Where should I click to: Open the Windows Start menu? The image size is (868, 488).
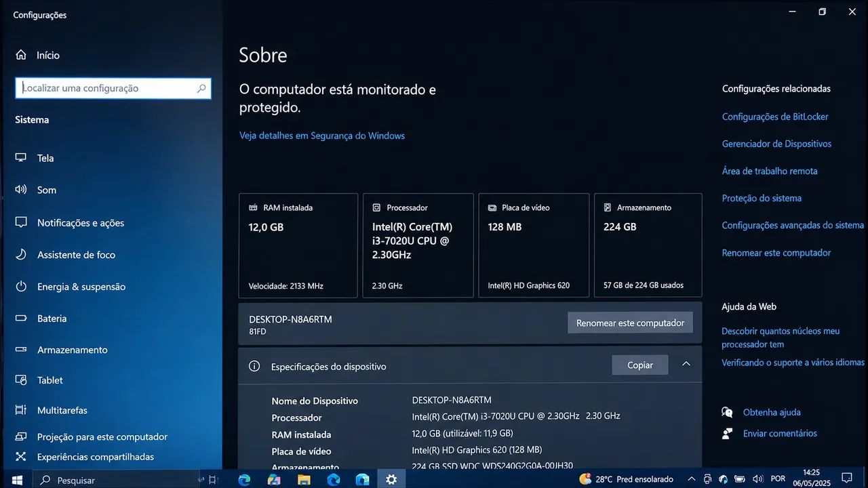(x=17, y=479)
